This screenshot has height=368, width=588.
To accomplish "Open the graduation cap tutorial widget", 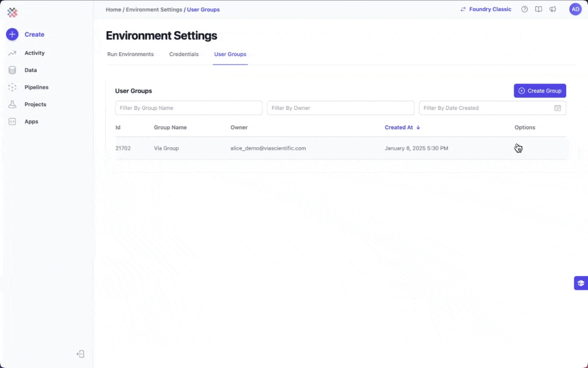I will pyautogui.click(x=581, y=283).
